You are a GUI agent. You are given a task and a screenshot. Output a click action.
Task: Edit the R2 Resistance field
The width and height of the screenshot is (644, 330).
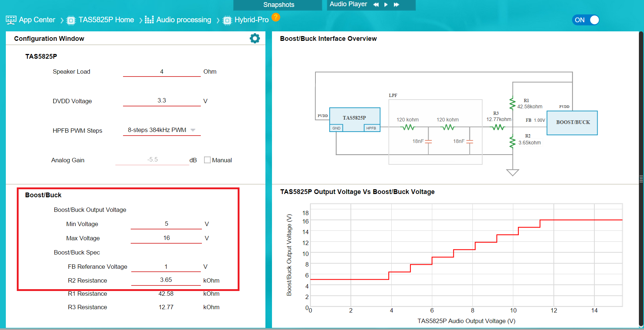point(166,280)
